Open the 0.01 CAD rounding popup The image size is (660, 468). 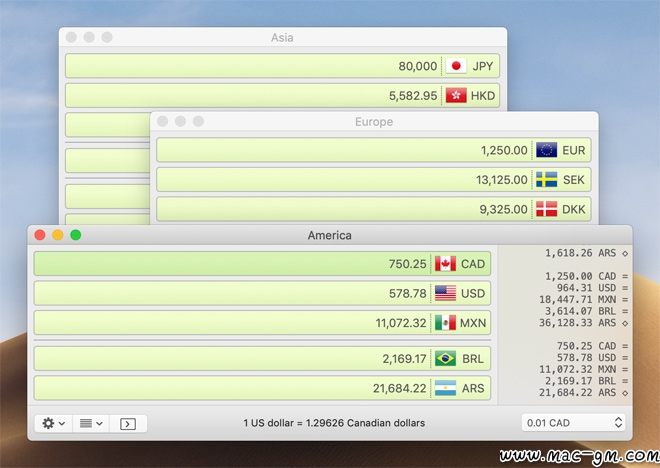pos(573,423)
